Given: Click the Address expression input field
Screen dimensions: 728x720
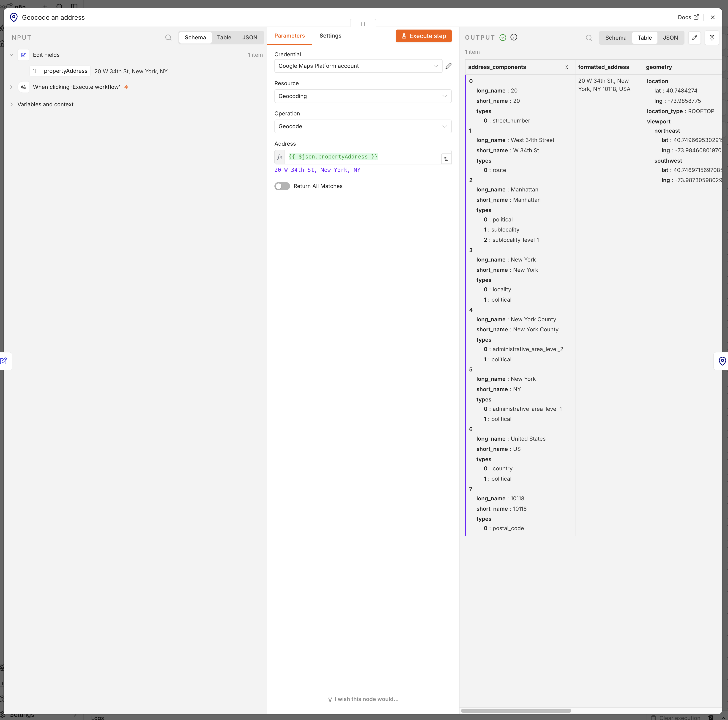Looking at the screenshot, I should pos(362,157).
